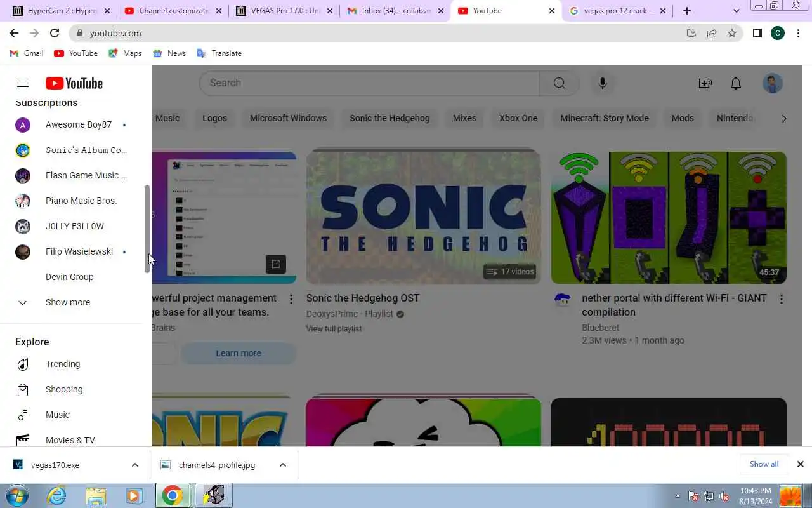The height and width of the screenshot is (508, 812).
Task: Click the ad external link icon
Action: coord(276,264)
